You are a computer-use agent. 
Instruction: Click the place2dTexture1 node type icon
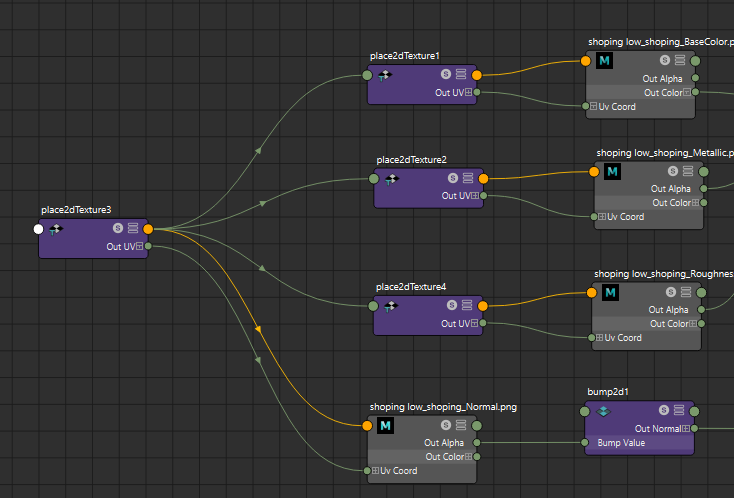(385, 75)
